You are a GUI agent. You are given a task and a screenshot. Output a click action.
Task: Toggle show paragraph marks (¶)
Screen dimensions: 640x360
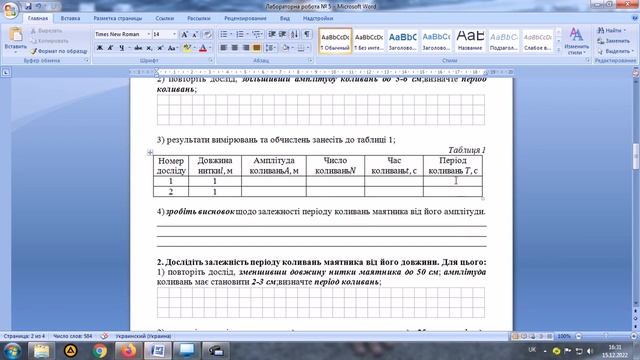click(x=307, y=35)
